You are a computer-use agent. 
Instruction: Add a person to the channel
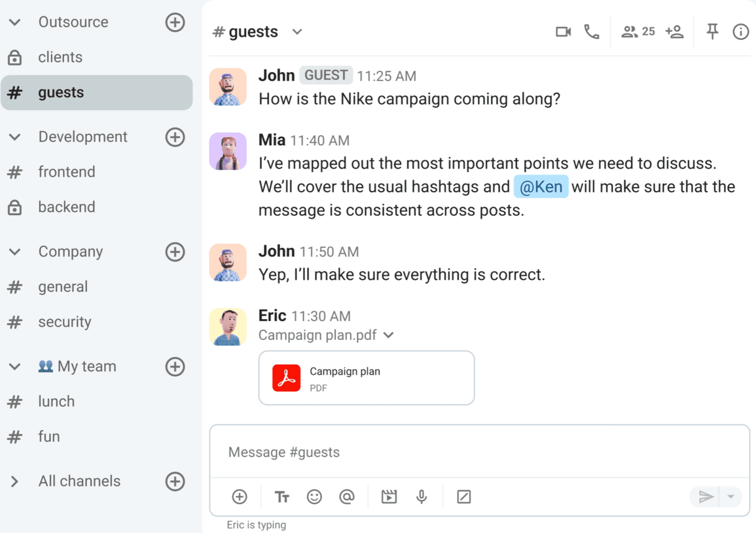675,31
